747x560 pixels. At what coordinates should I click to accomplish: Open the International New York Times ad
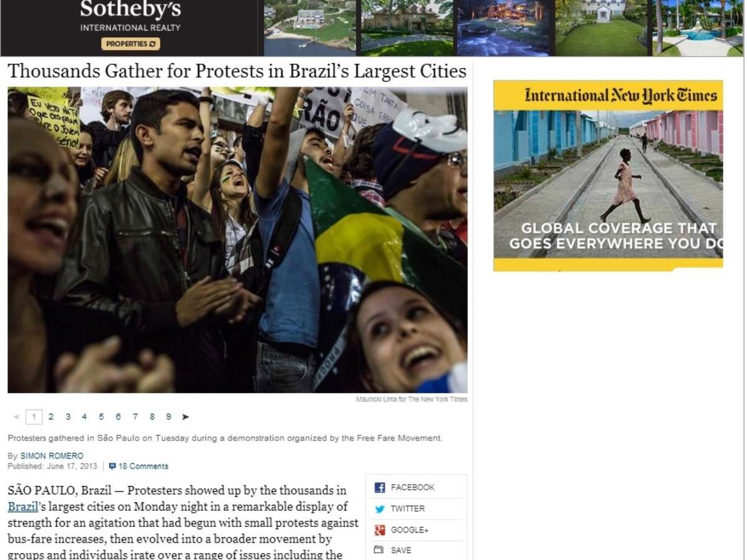[608, 175]
